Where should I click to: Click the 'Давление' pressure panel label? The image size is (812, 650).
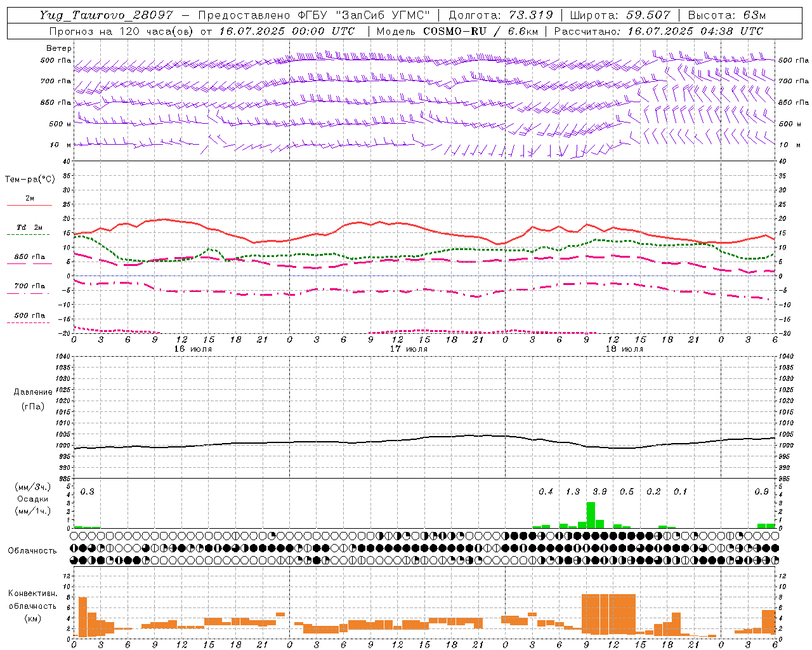pyautogui.click(x=33, y=392)
